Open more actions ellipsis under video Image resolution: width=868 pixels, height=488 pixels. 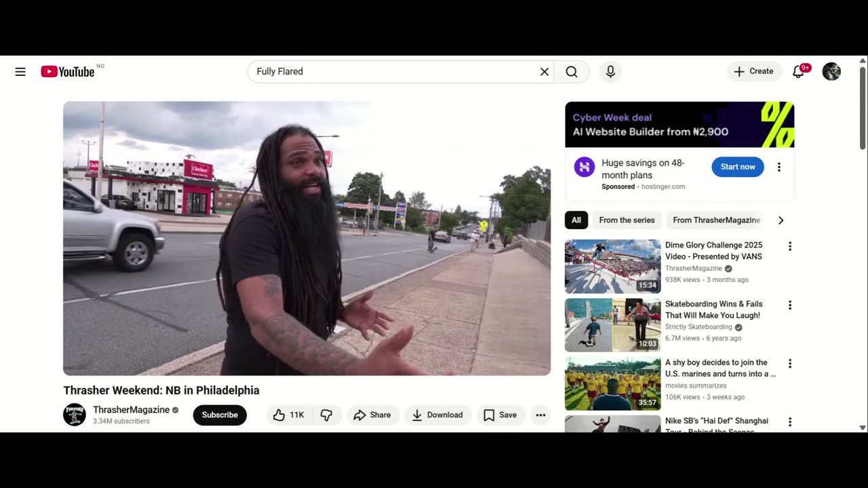(x=540, y=415)
